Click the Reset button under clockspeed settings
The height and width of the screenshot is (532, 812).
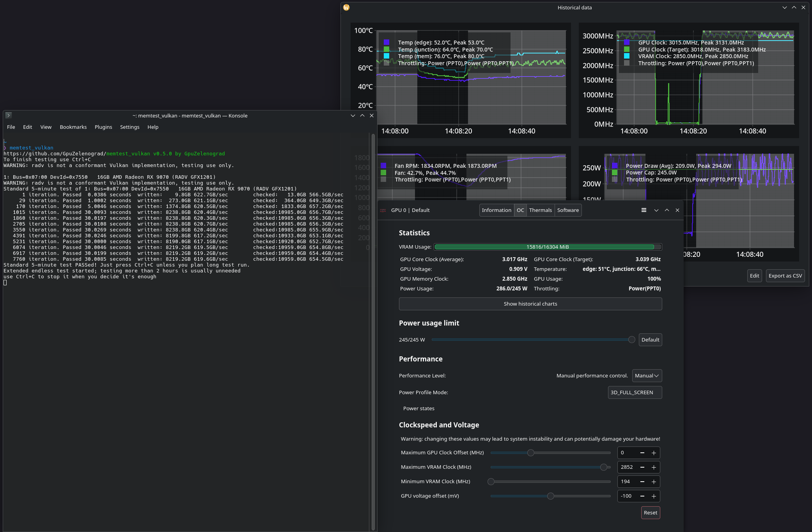click(x=650, y=513)
